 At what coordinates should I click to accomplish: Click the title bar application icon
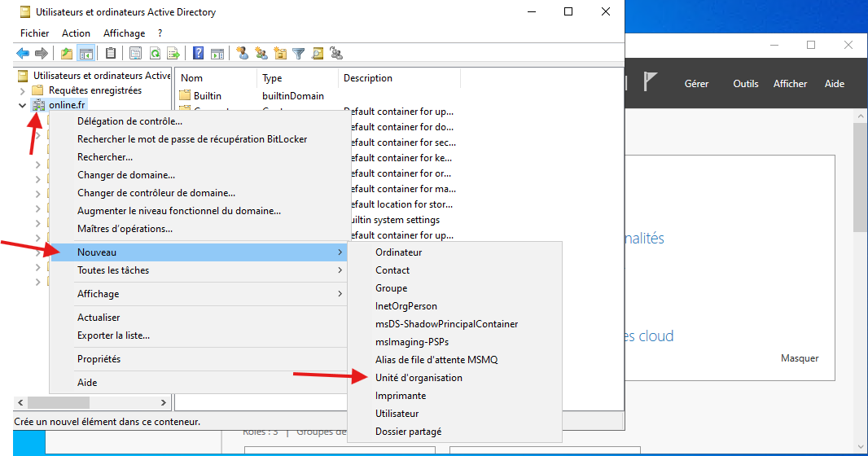click(x=25, y=11)
